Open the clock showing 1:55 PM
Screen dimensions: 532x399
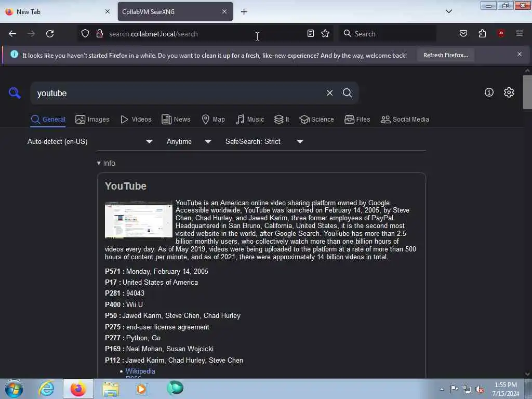pyautogui.click(x=506, y=389)
